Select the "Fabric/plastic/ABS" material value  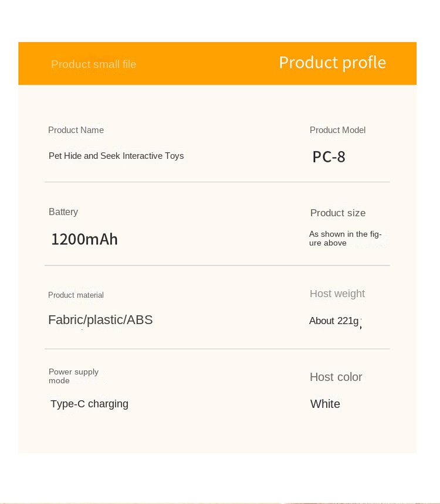pyautogui.click(x=100, y=320)
